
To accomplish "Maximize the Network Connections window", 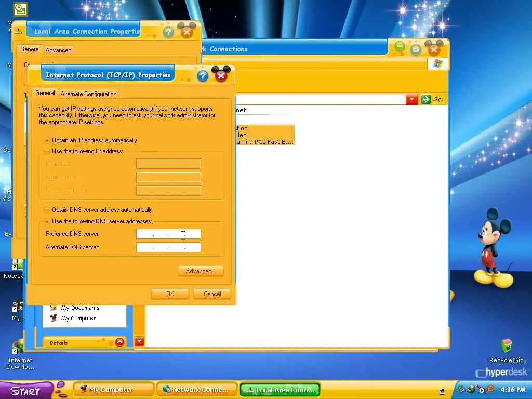I will 415,50.
